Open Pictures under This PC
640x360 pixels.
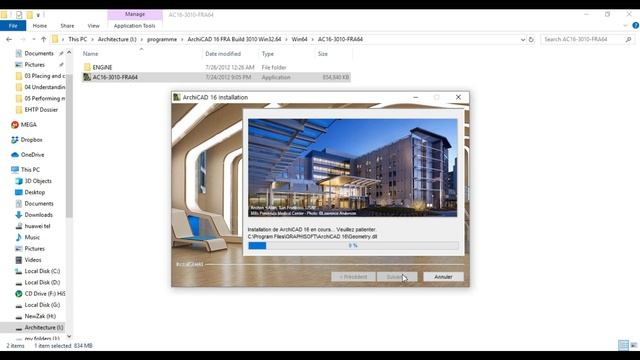click(x=34, y=249)
